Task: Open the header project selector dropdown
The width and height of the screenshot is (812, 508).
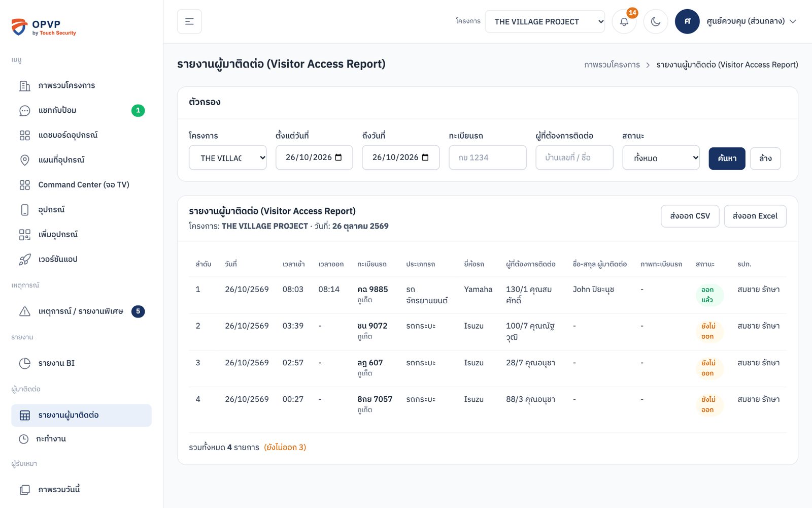Action: [x=545, y=21]
